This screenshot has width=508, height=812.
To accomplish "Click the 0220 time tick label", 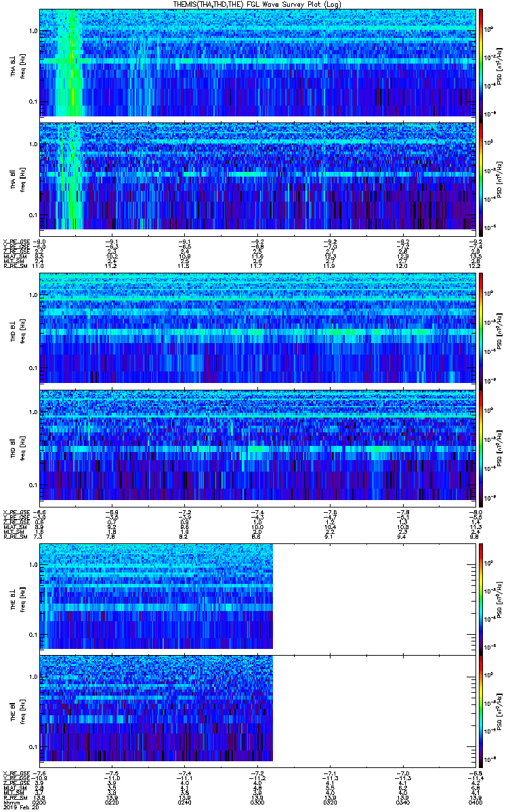I will pos(112,802).
